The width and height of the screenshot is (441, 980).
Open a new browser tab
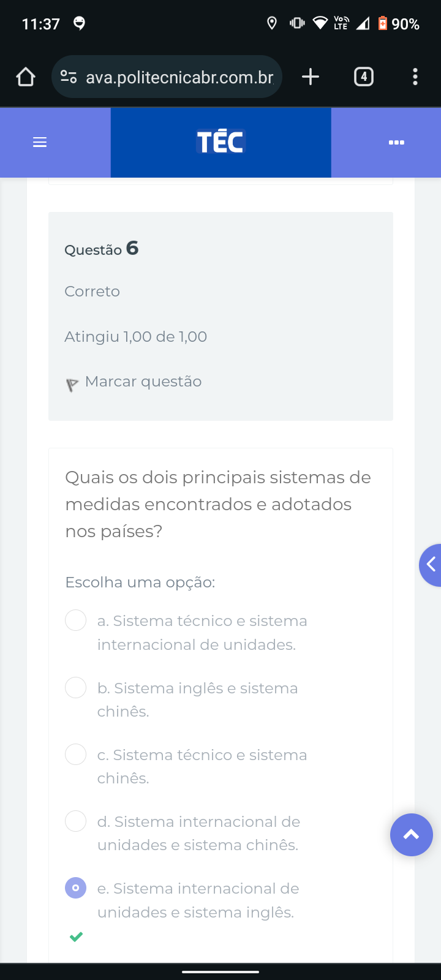311,77
